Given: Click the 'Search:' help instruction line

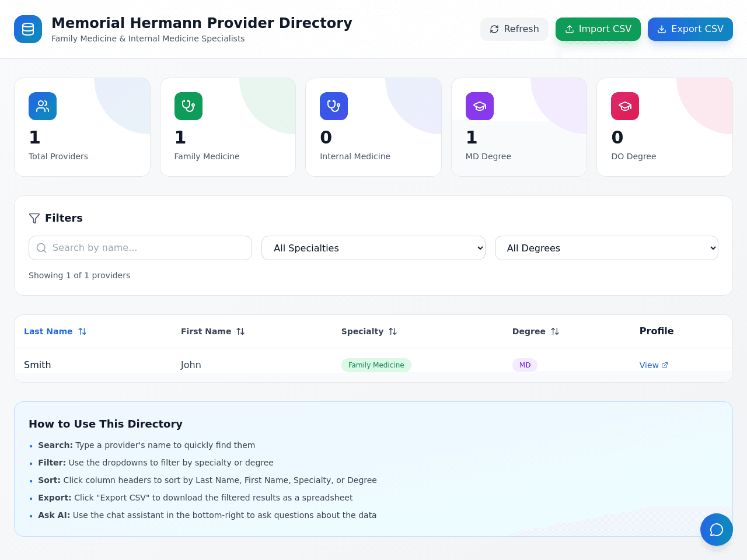Looking at the screenshot, I should tap(146, 445).
